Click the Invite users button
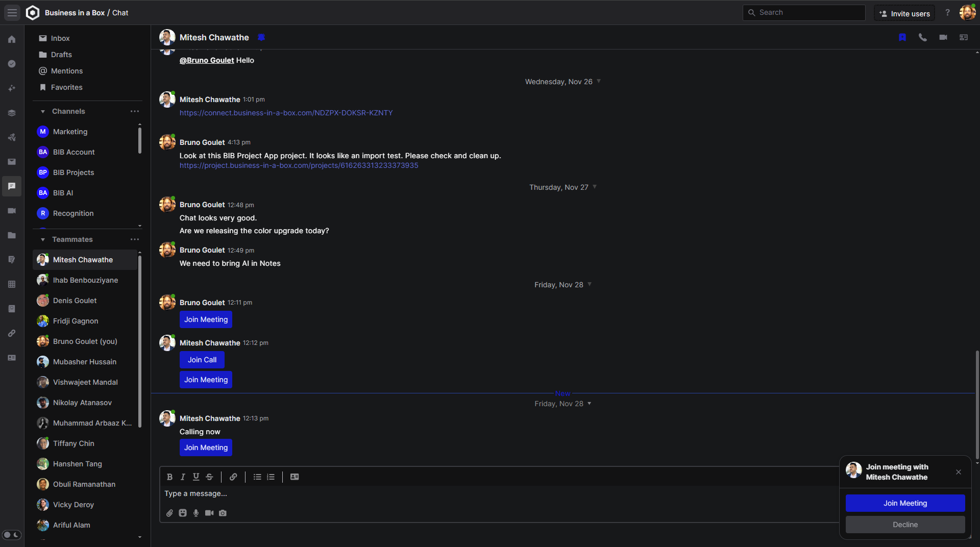This screenshot has height=547, width=980. (904, 13)
